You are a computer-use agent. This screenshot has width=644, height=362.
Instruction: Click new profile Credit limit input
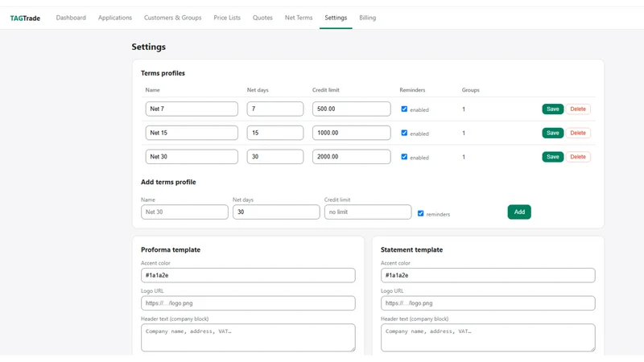tap(368, 212)
